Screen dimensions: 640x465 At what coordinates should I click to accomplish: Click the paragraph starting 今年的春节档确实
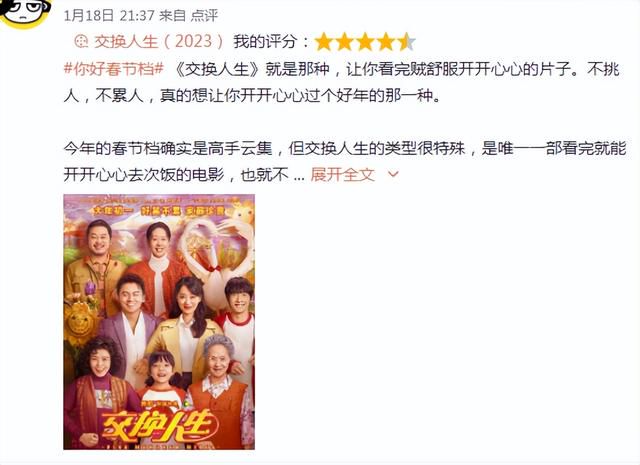(345, 161)
